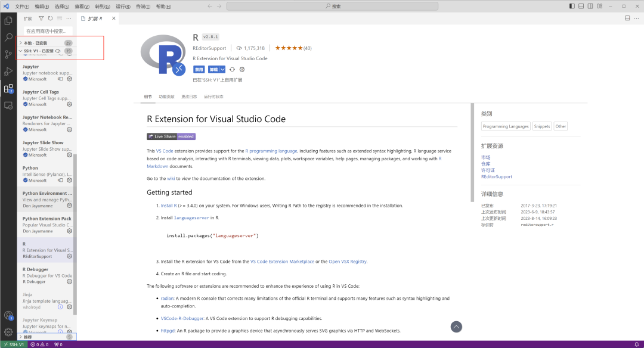
Task: Open VS Code Extension Marketplace link
Action: pos(282,262)
